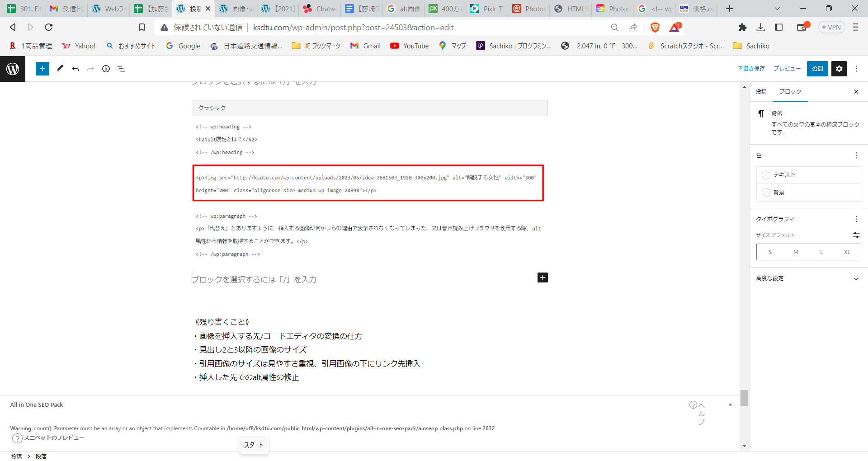The image size is (868, 461).
Task: Open the tab search dropdown arrow
Action: pos(777,9)
